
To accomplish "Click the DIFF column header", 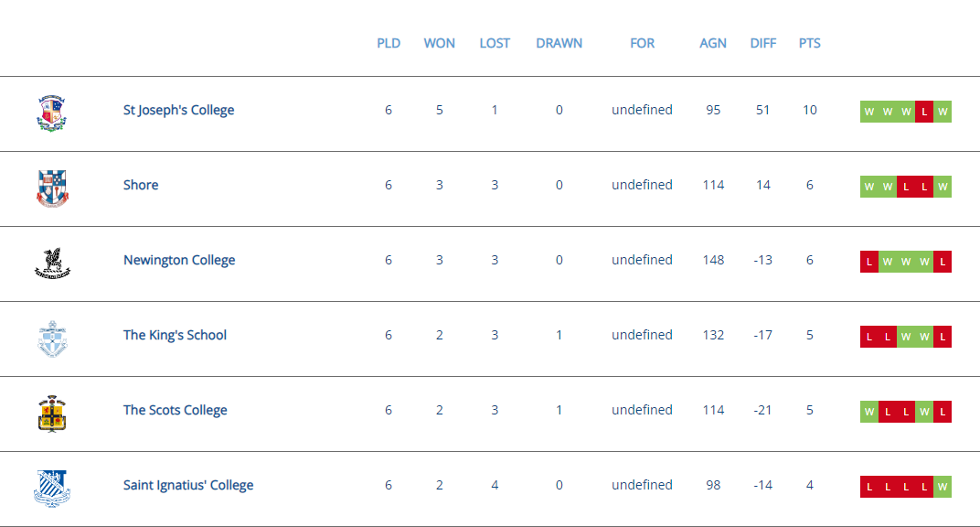I will [763, 43].
